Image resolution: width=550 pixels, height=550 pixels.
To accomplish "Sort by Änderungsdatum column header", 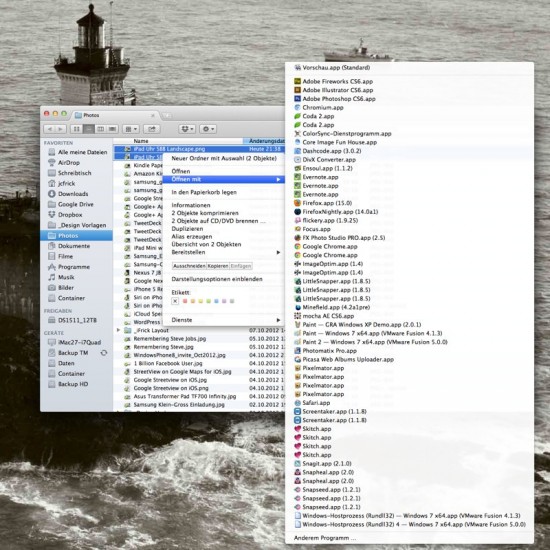I will 264,141.
